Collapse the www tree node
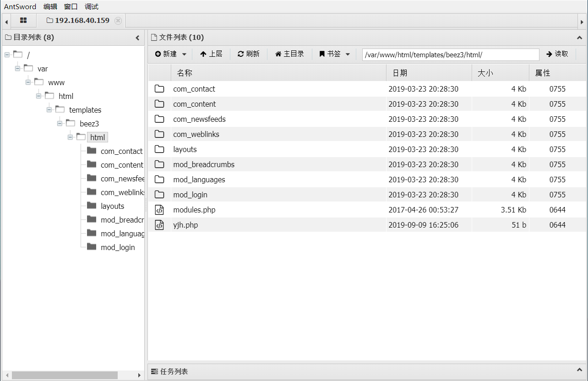Screen dimensions: 588x381 [28, 82]
